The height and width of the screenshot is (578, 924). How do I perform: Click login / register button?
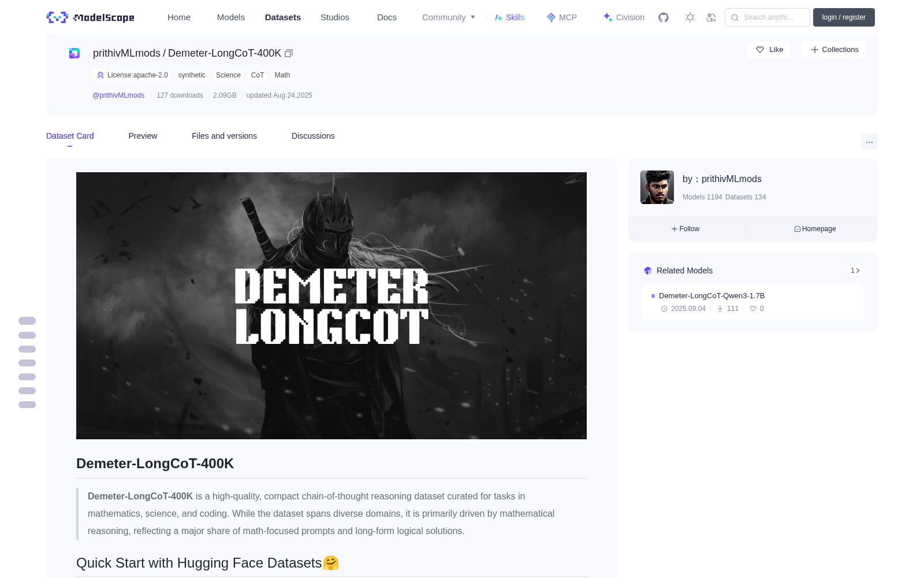[x=844, y=17]
